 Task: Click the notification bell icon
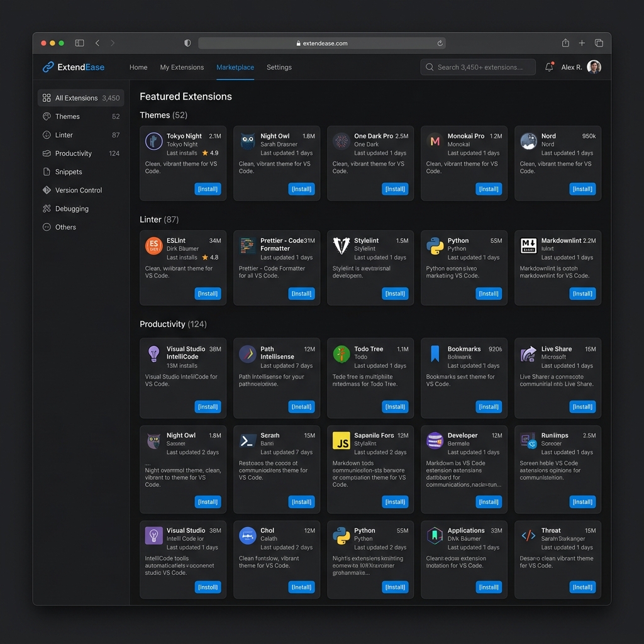pos(549,67)
